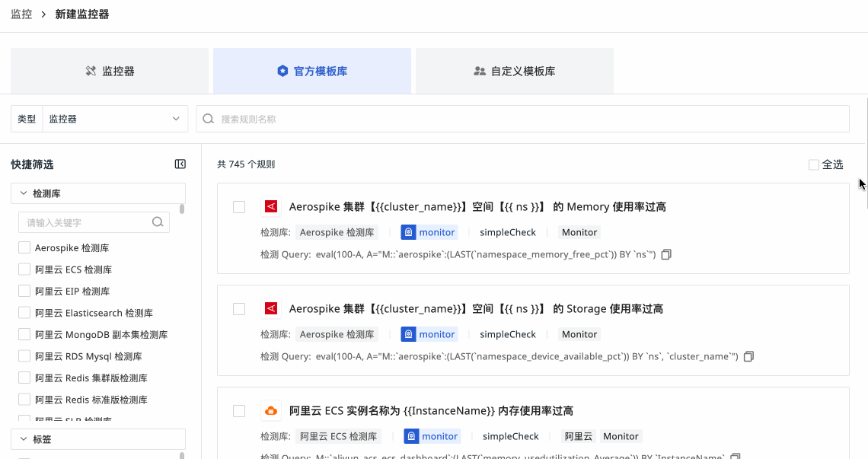Copy the namespace_memory_free_pct detection query

[666, 254]
